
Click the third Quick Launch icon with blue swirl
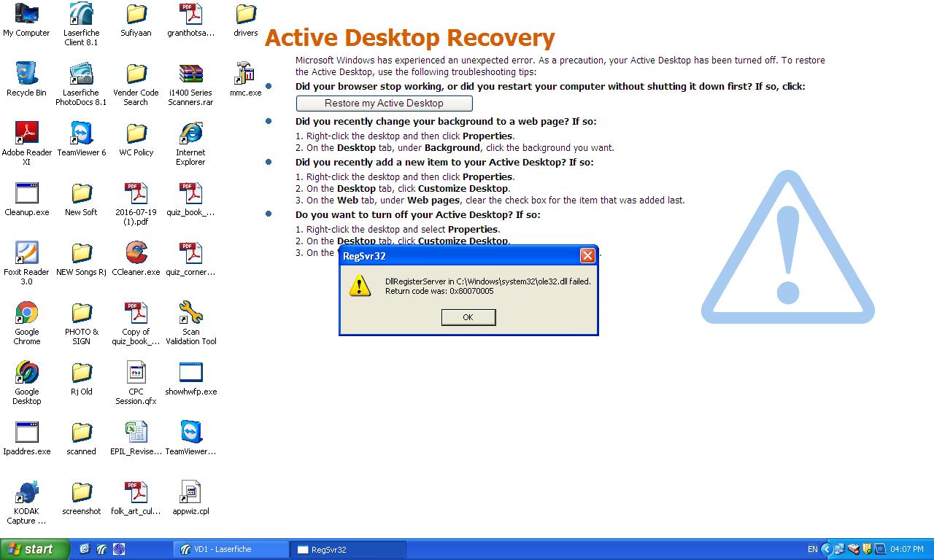click(119, 549)
